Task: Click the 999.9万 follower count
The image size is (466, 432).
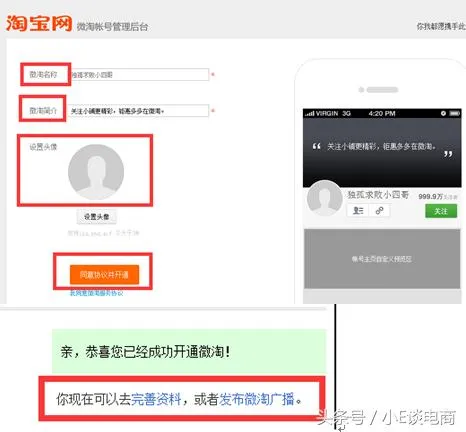Action: [x=430, y=197]
